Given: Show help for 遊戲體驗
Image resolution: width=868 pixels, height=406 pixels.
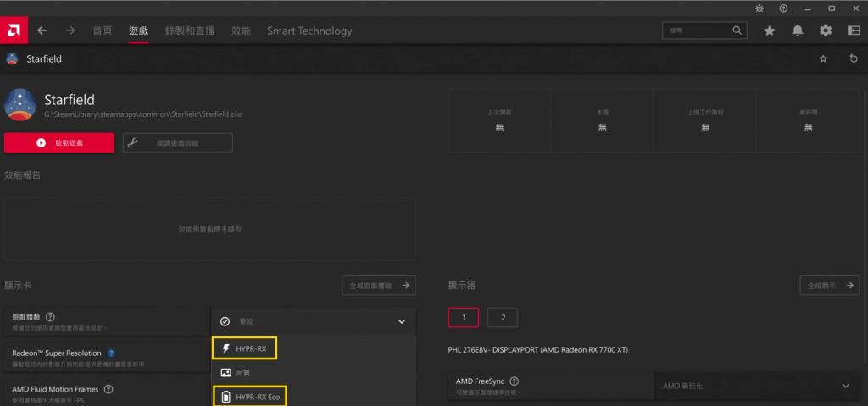Looking at the screenshot, I should 50,317.
